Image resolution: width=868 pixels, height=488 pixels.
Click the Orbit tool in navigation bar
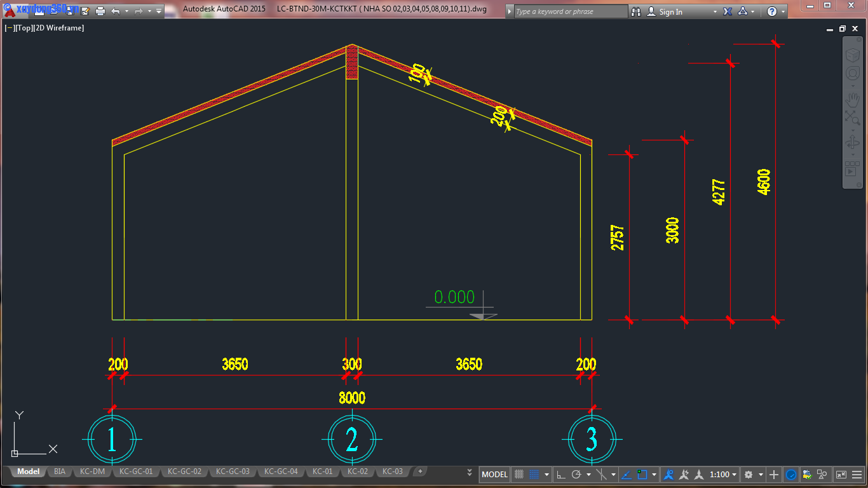(852, 143)
